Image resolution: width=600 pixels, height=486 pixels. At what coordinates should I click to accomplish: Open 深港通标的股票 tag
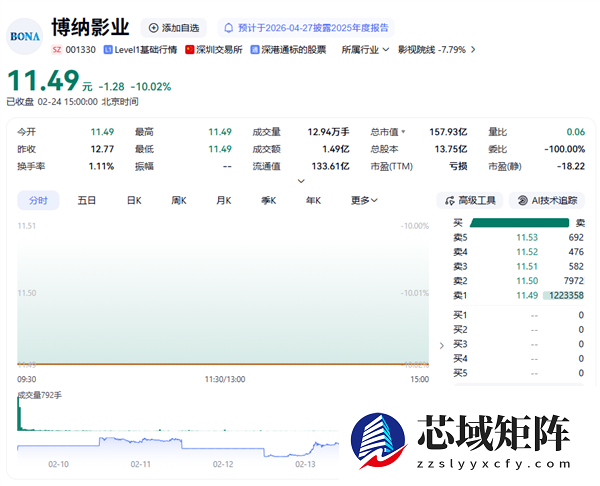(x=288, y=50)
